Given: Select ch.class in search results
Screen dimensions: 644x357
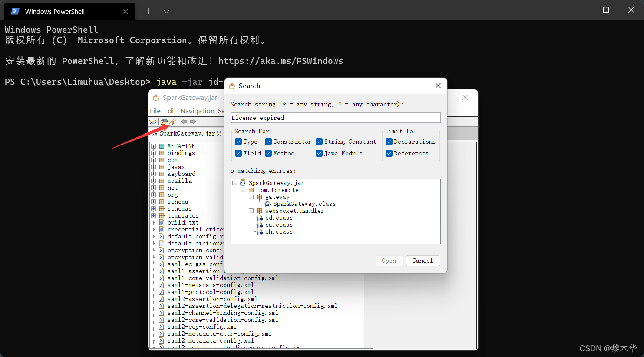Looking at the screenshot, I should [279, 231].
